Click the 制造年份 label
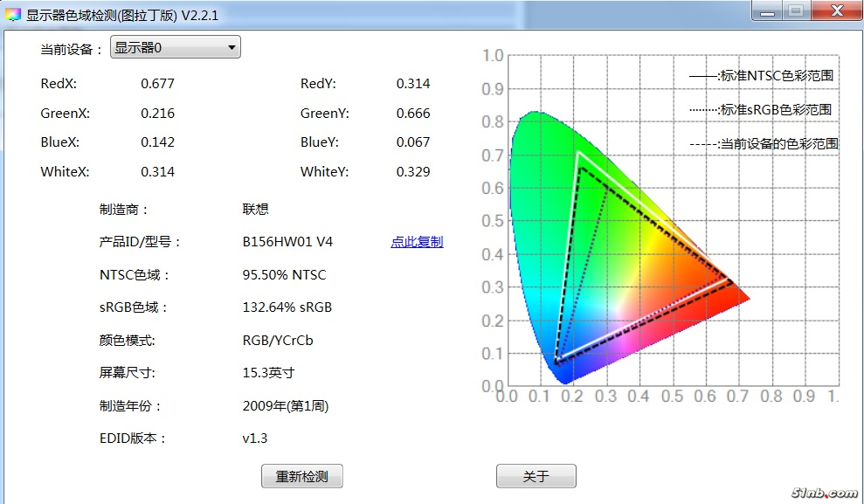 pyautogui.click(x=130, y=406)
